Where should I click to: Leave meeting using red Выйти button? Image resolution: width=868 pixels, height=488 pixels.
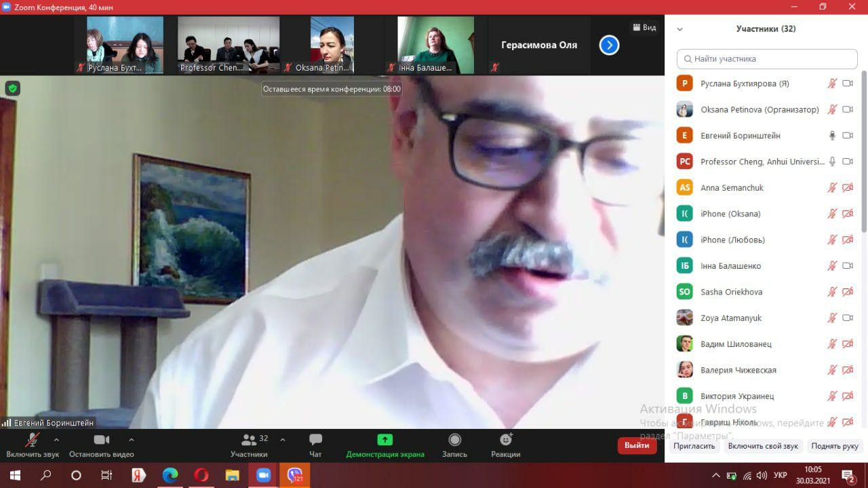tap(637, 446)
